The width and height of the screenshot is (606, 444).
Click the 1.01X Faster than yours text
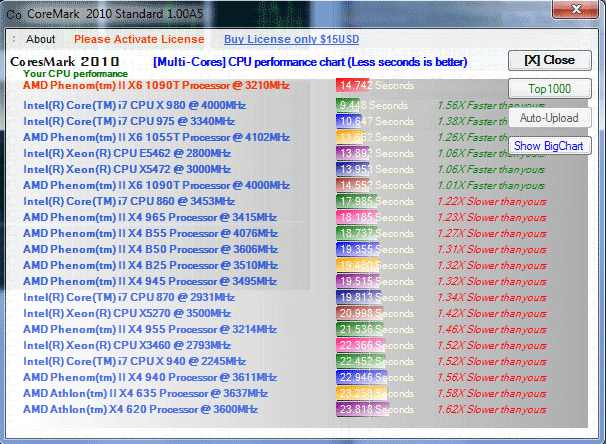click(x=491, y=186)
